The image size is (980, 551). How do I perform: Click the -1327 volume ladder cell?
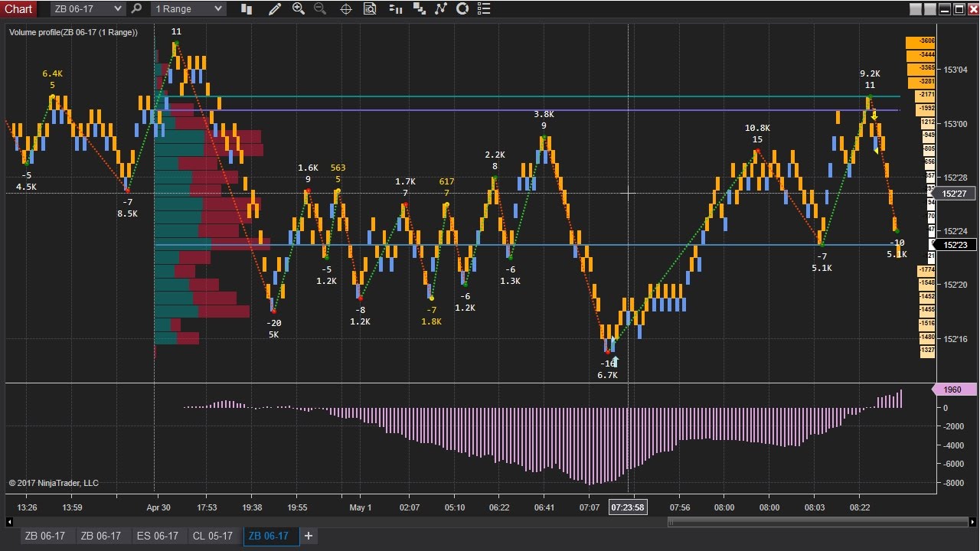coord(927,350)
